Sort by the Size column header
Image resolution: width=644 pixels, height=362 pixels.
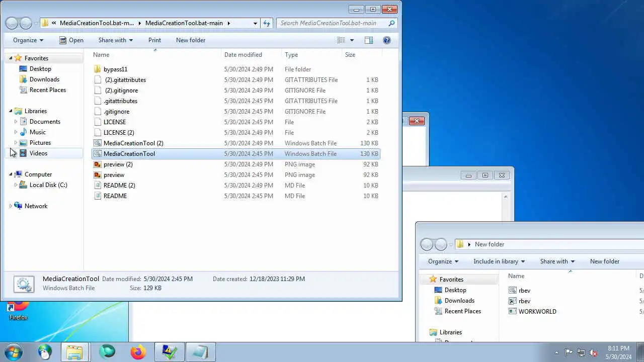362,55
